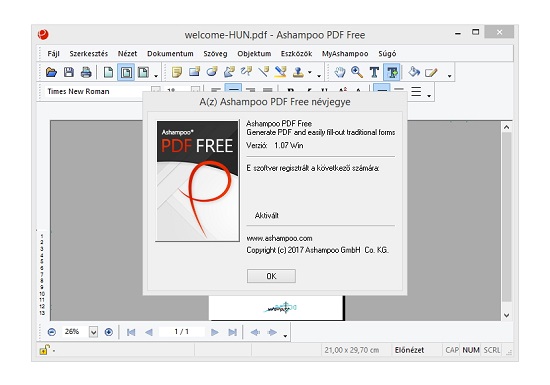This screenshot has height=385, width=550.
Task: Click the Save floppy disk icon
Action: pyautogui.click(x=69, y=72)
